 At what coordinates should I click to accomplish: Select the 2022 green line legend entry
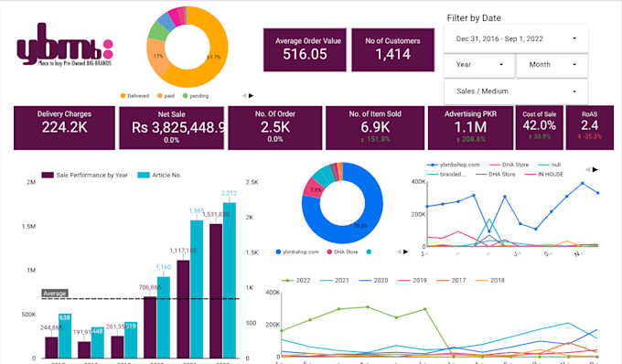(296, 281)
